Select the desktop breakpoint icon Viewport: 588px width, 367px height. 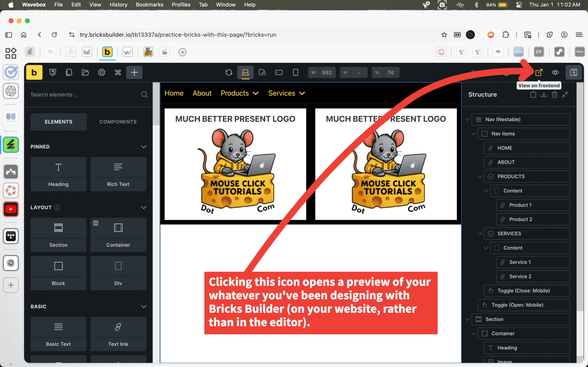point(245,72)
